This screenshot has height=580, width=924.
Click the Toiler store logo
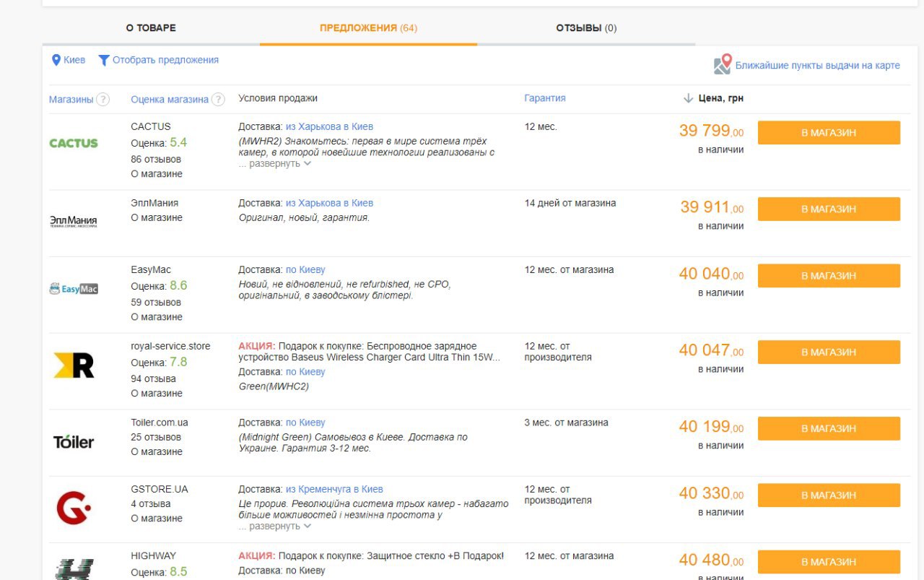coord(74,441)
